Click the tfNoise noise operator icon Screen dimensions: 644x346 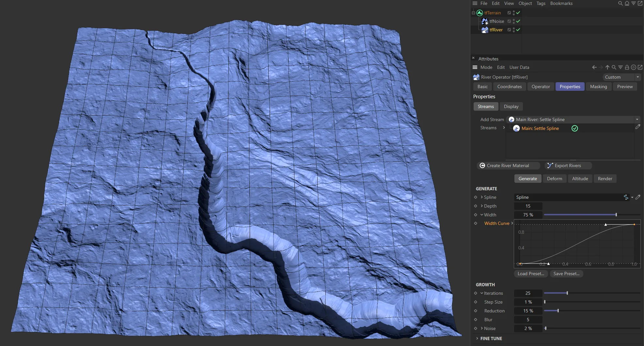tap(485, 21)
